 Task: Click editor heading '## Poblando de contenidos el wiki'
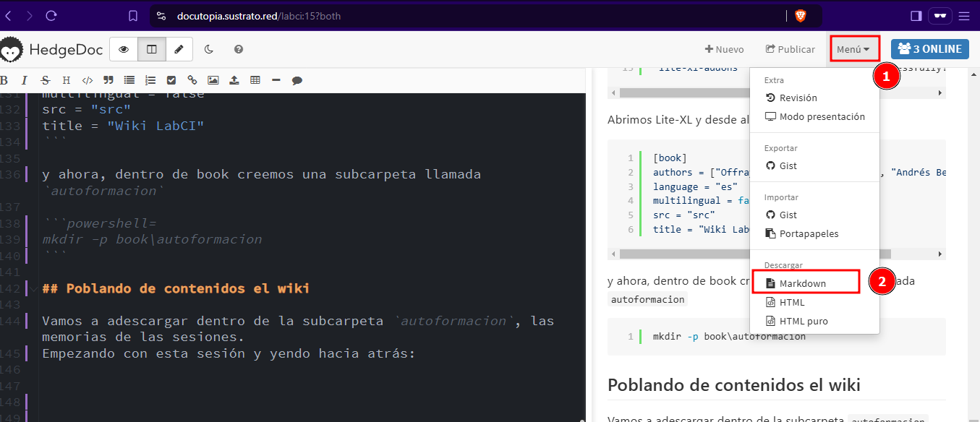pyautogui.click(x=176, y=288)
